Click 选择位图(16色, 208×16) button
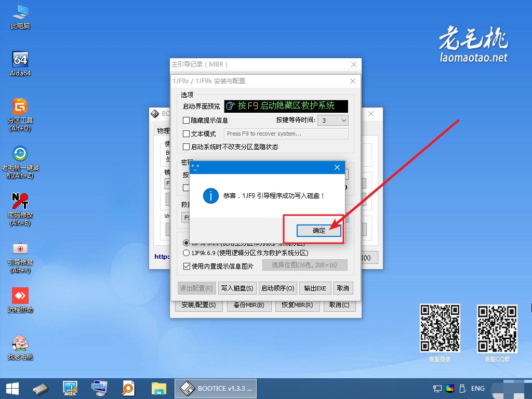The image size is (532, 399). [304, 265]
